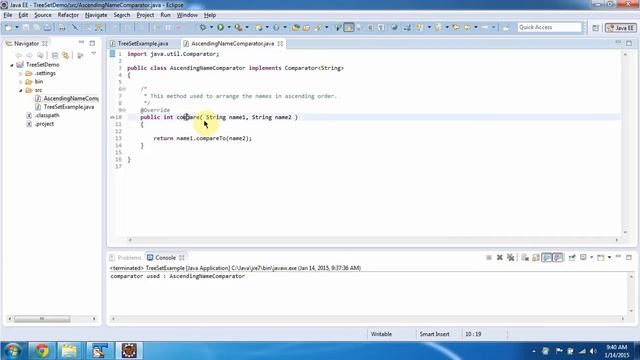The image size is (640, 360).
Task: Click the Action Center flag tray icon
Action: pyautogui.click(x=559, y=351)
